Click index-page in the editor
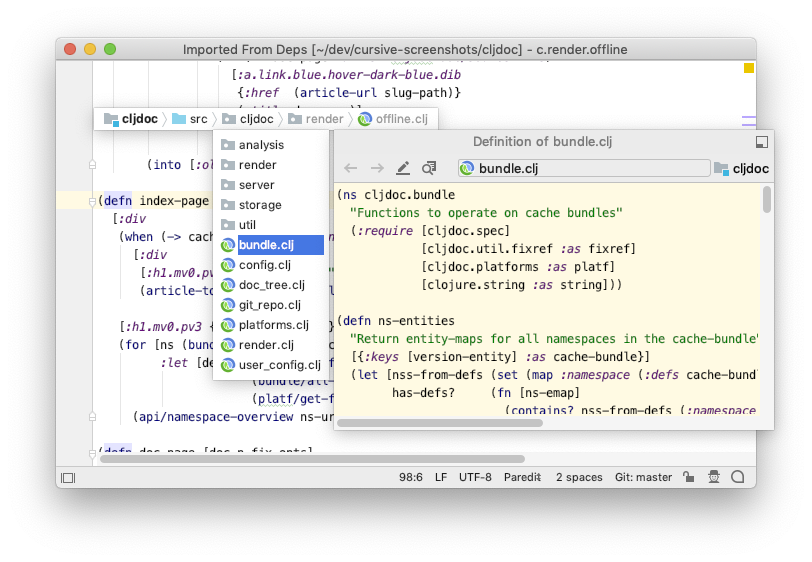Image resolution: width=812 pixels, height=562 pixels. [x=175, y=201]
